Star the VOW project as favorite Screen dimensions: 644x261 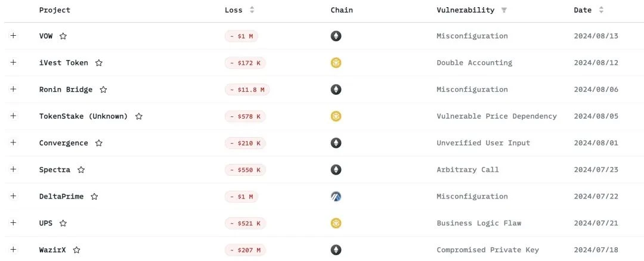tap(63, 36)
